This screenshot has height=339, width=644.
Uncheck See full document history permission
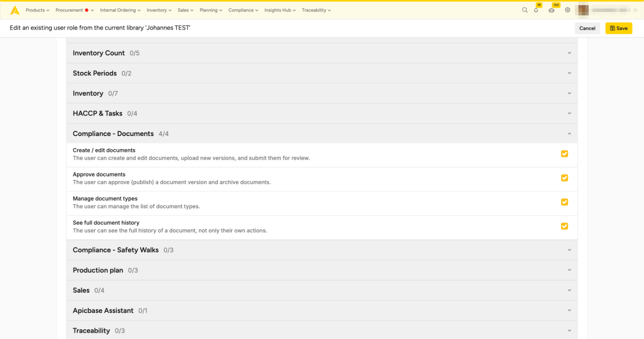pyautogui.click(x=564, y=226)
